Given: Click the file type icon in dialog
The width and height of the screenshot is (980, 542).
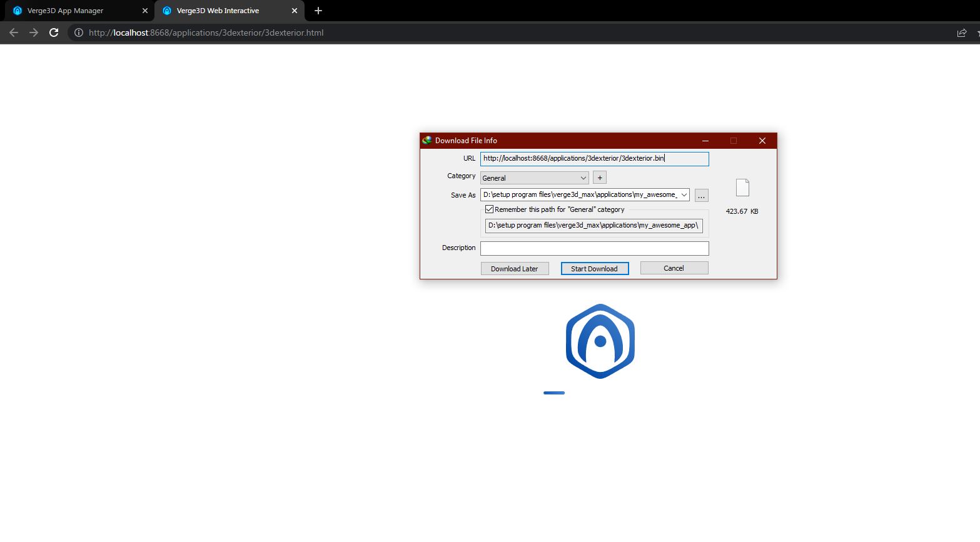Looking at the screenshot, I should pos(742,188).
